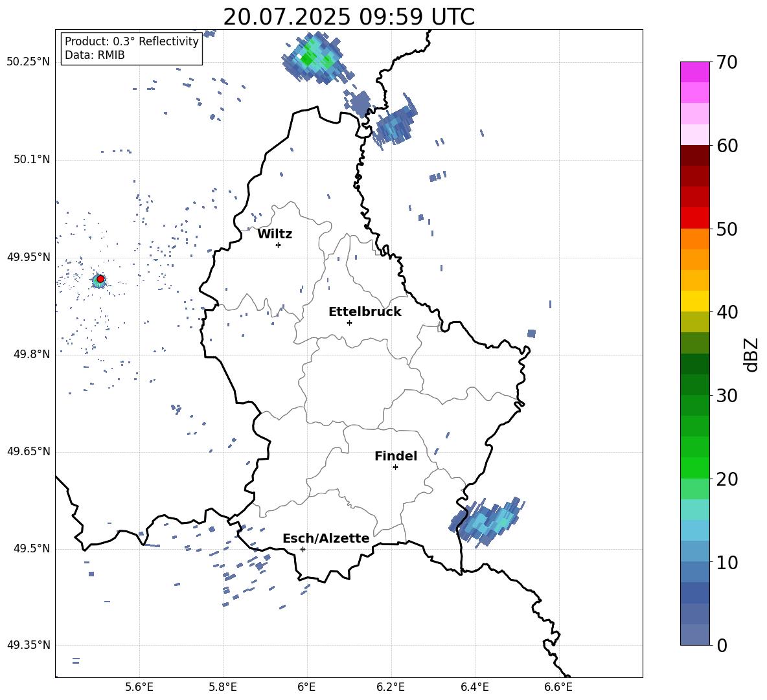Screen dimensions: 767x700
Task: Select the Ettelbruck city label
Action: pos(365,312)
